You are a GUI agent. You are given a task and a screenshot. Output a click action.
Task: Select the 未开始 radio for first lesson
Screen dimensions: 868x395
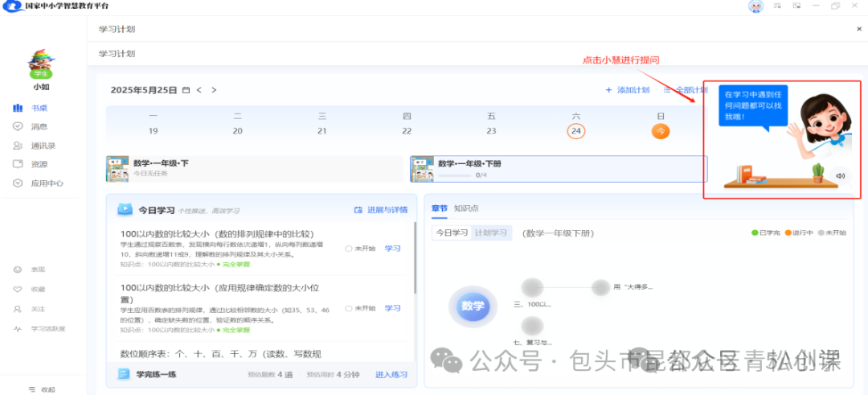tap(348, 249)
